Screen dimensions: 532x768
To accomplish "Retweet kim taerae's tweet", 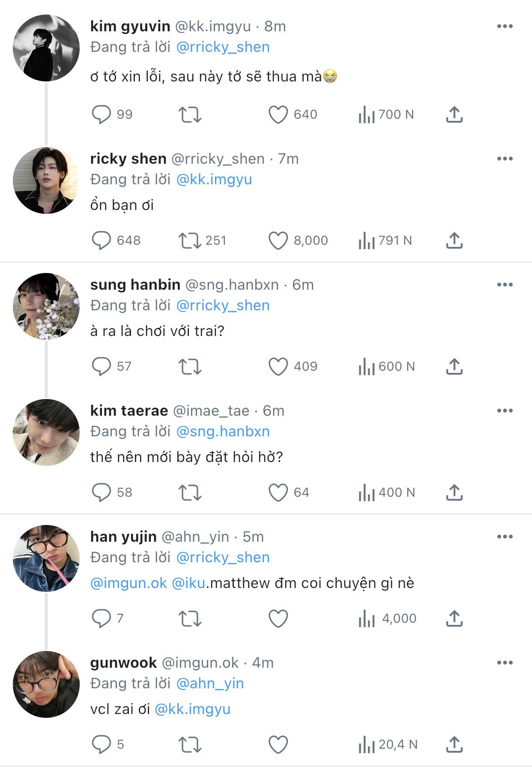I will [190, 493].
